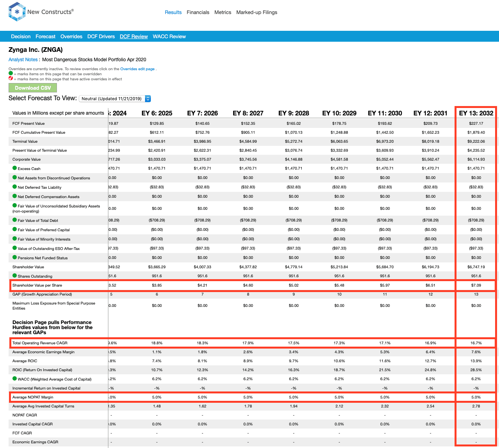Click green dot for Net Assets from Discontinued Operations
Screen dimensions: 499x448
coord(14,177)
